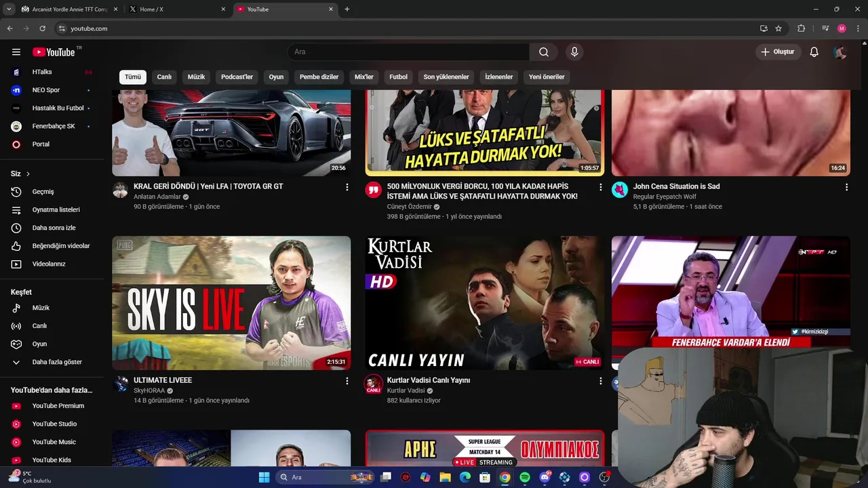
Task: Select the Pembe diziler filter chip
Action: point(319,77)
